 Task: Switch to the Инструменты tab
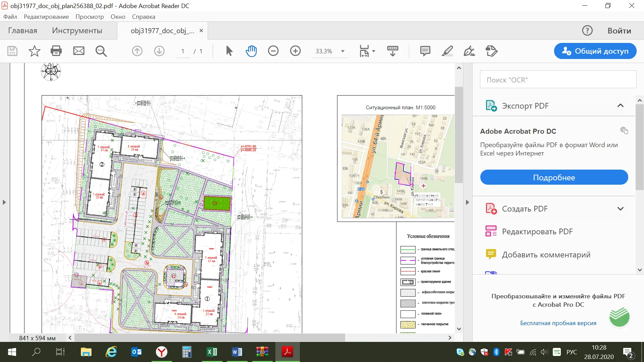tap(77, 31)
